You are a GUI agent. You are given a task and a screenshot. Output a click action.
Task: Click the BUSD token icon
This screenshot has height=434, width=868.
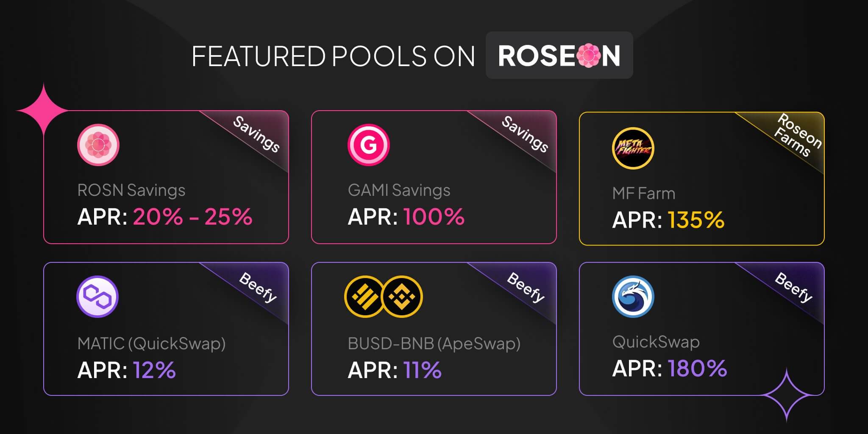tap(364, 297)
